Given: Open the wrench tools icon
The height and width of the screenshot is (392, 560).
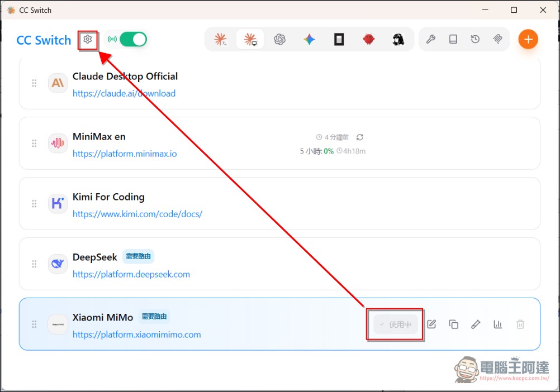Looking at the screenshot, I should (431, 39).
